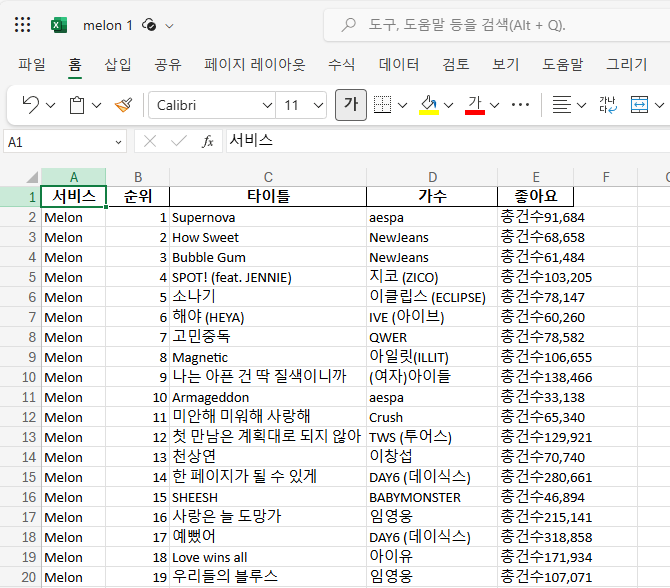Click the cancel X formula bar icon
This screenshot has width=670, height=588.
150,141
